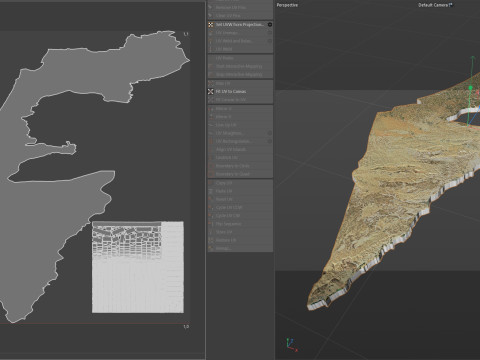Open options gear beside UV Unwrap

270,33
